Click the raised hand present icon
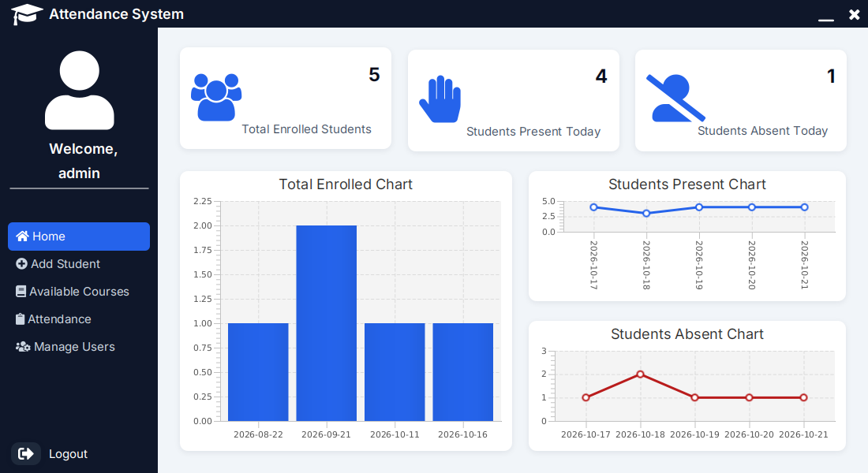The image size is (868, 473). point(440,99)
